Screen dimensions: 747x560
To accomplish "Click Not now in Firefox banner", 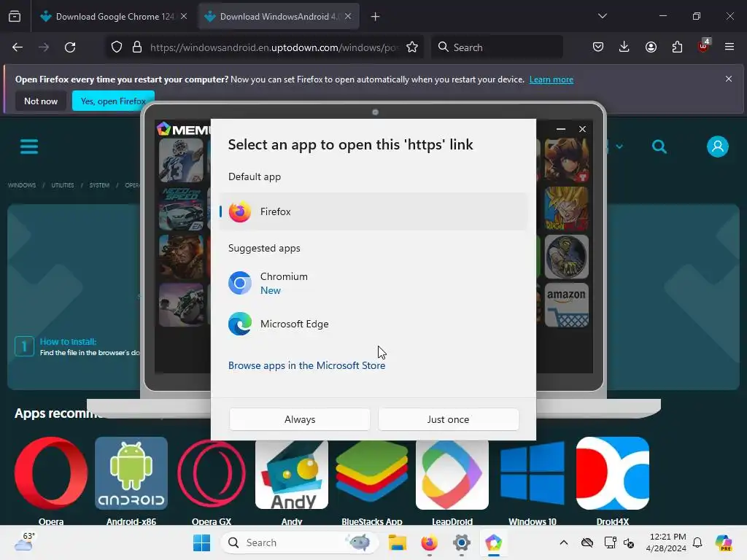I will [41, 101].
